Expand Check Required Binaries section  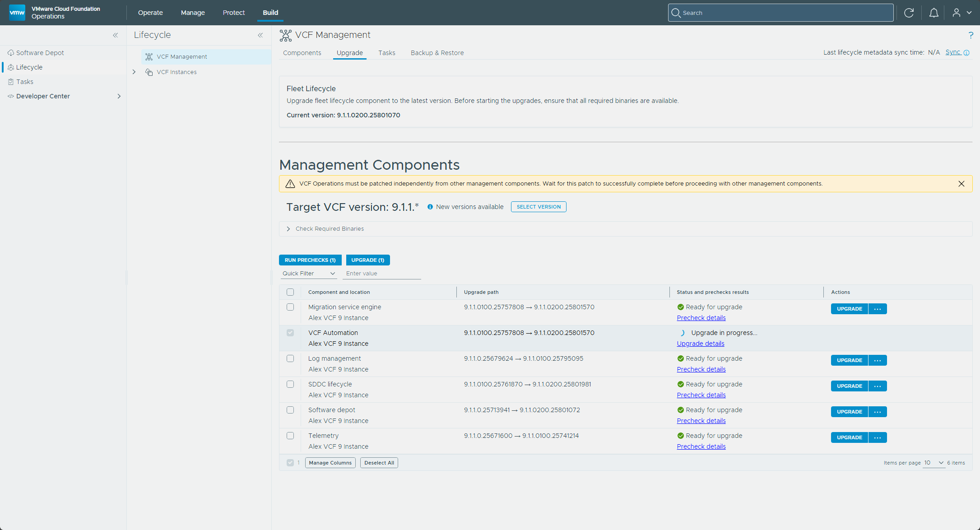(288, 229)
